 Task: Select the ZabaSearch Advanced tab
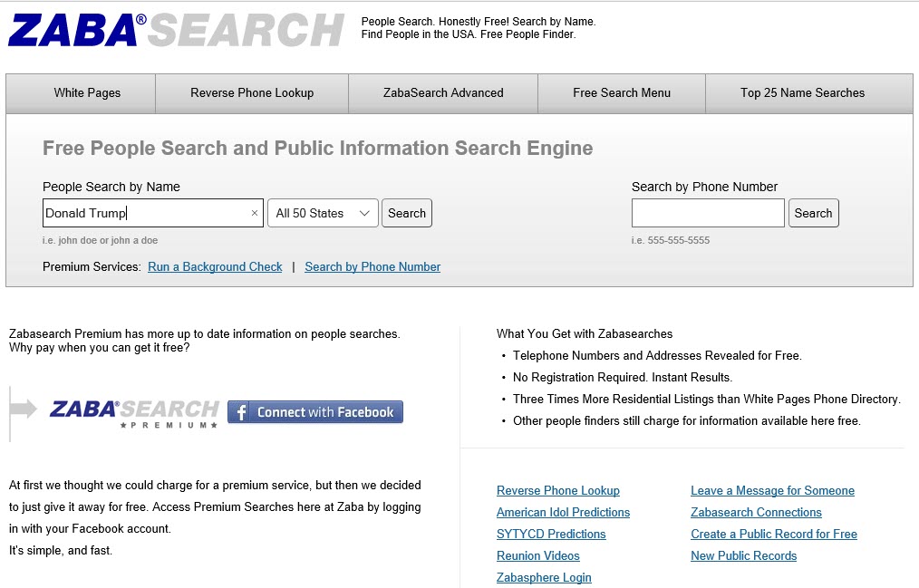442,92
